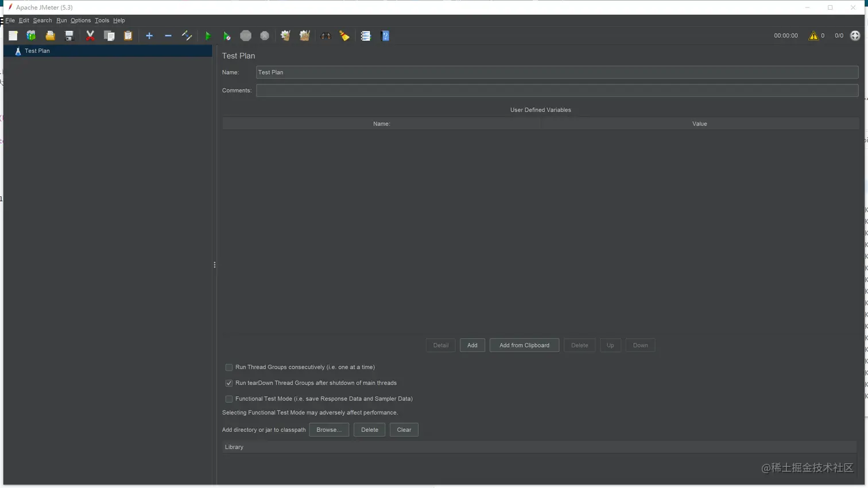Click the Reset Search icon
Viewport: 868px width, 488px height.
pyautogui.click(x=344, y=36)
